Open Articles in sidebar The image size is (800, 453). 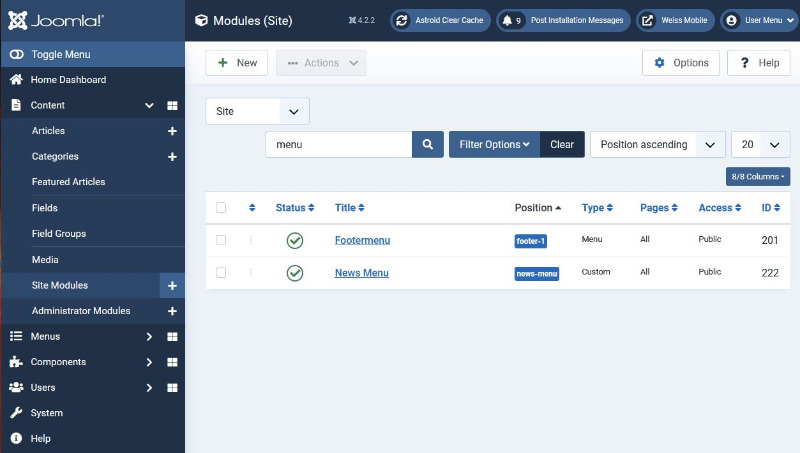click(x=48, y=131)
